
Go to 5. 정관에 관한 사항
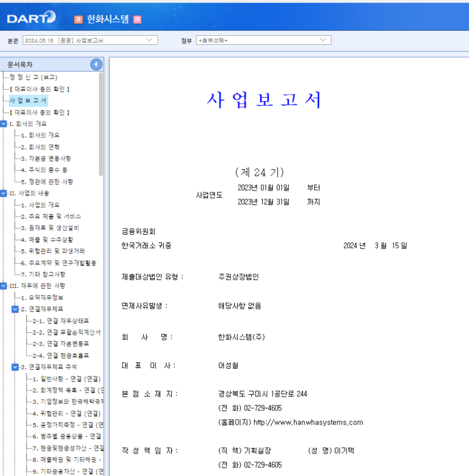click(47, 181)
